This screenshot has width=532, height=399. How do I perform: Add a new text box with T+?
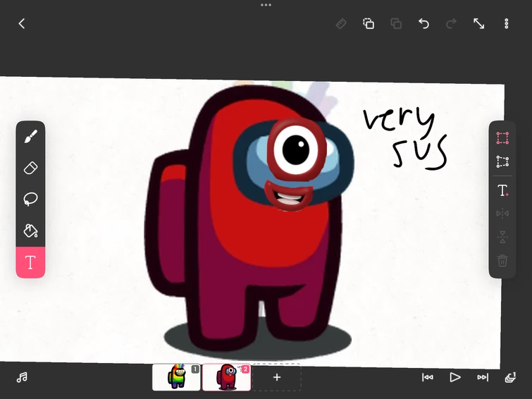click(502, 191)
